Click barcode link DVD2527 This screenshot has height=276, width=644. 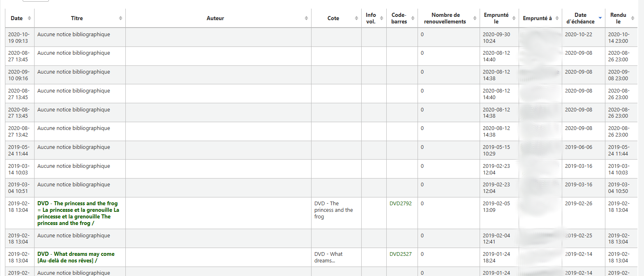click(400, 254)
